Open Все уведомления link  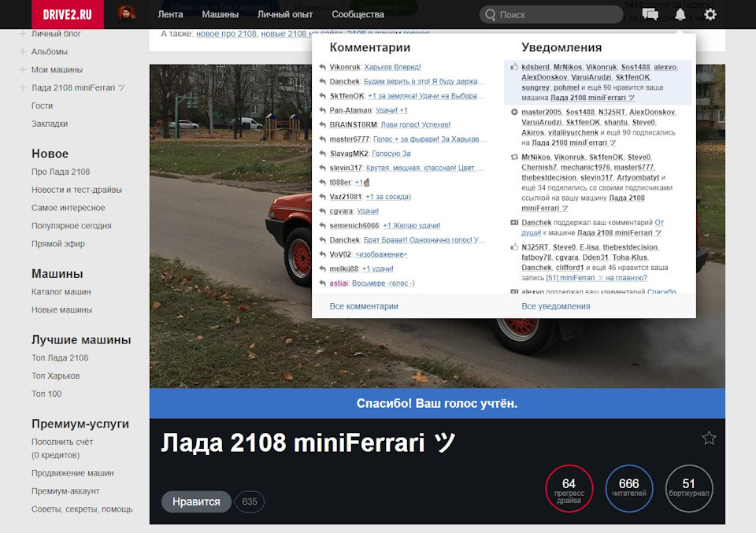click(556, 306)
